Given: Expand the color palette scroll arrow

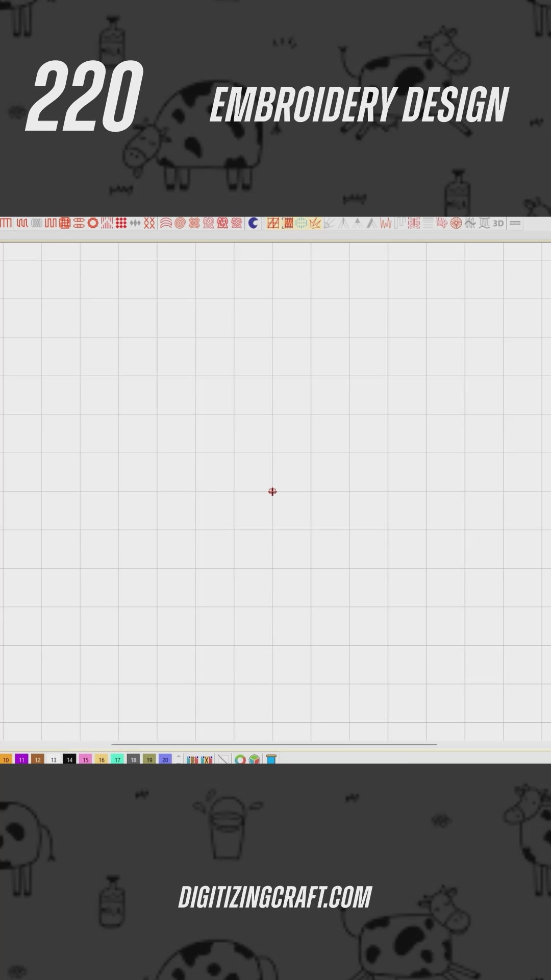Looking at the screenshot, I should 179,756.
